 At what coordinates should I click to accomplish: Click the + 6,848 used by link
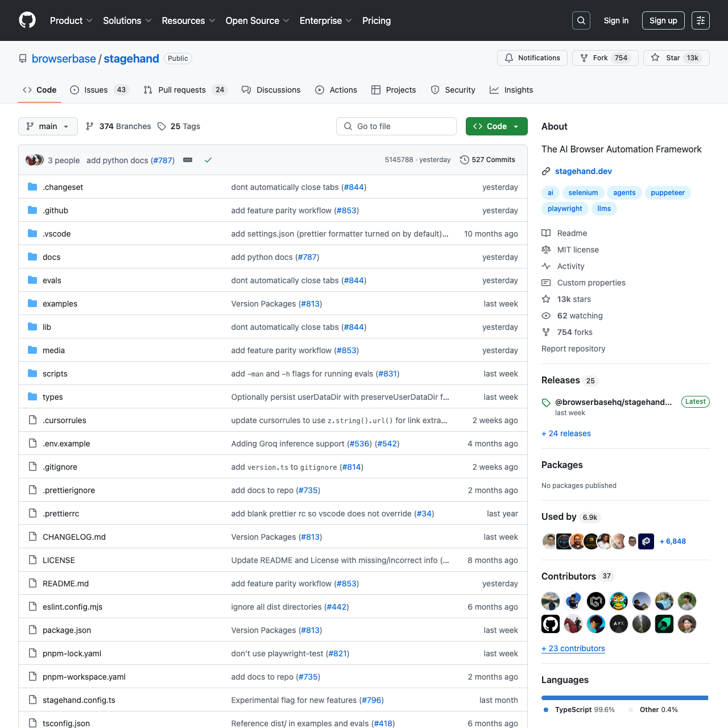(673, 541)
